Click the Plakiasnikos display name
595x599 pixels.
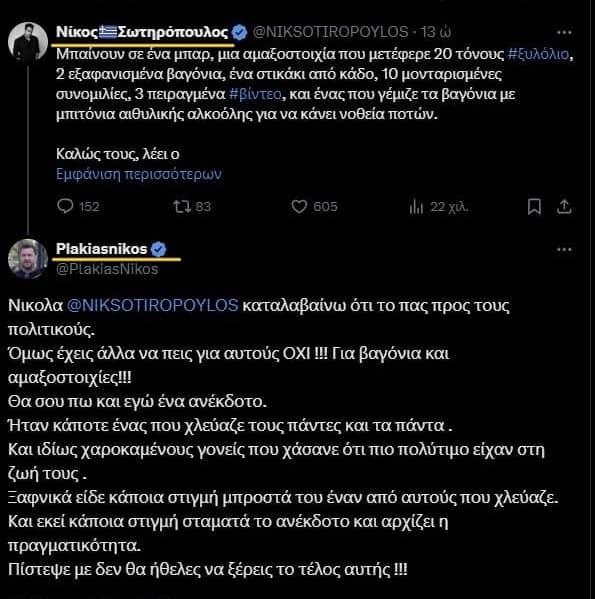coord(102,249)
